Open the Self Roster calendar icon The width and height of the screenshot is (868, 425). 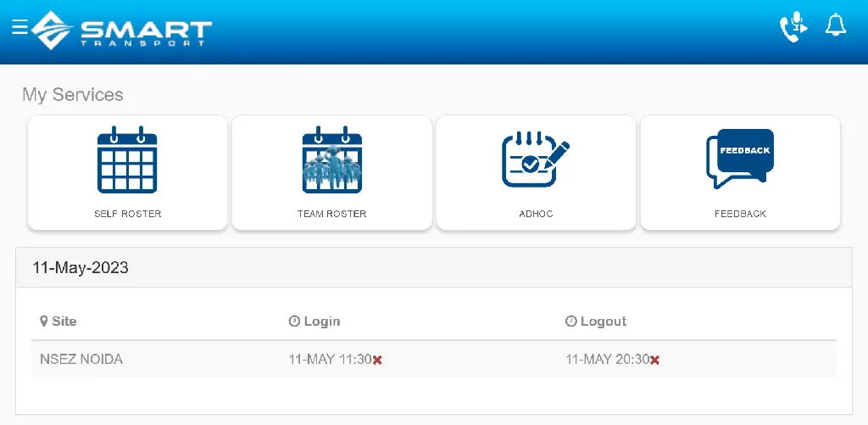tap(128, 159)
